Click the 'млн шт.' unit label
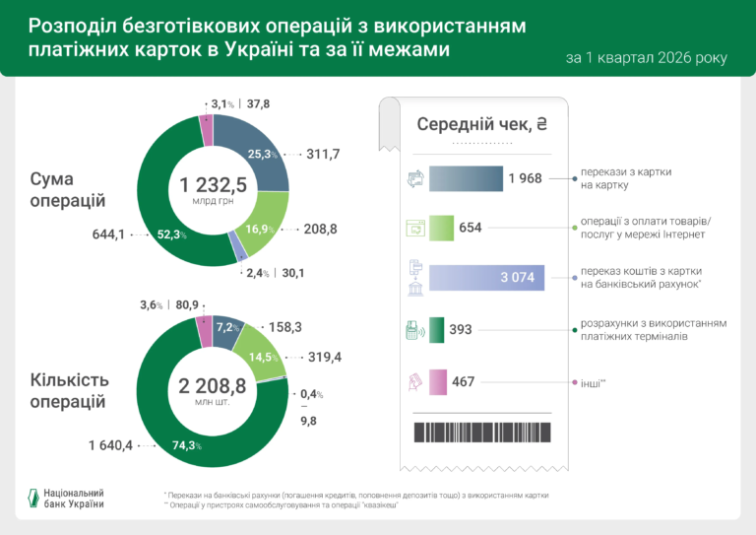The image size is (756, 535). pyautogui.click(x=213, y=401)
